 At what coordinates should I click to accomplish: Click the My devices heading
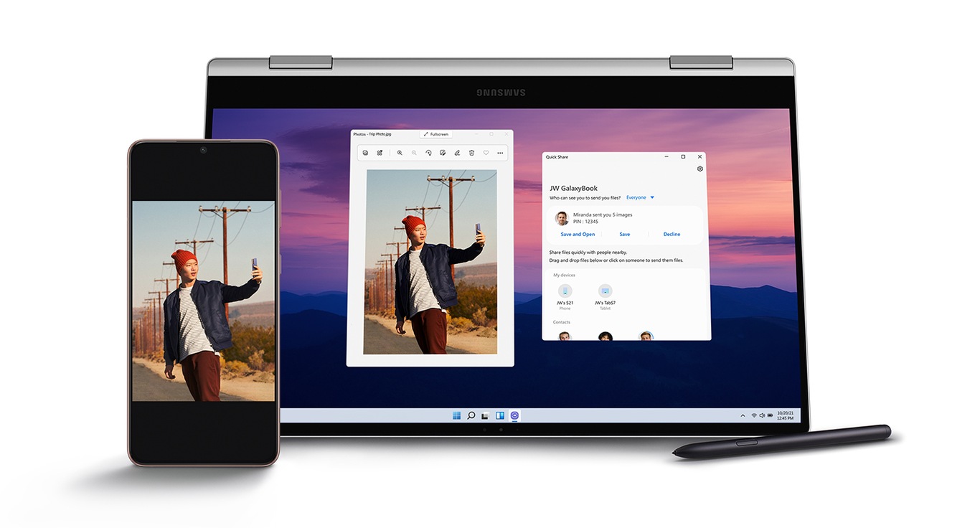(564, 275)
